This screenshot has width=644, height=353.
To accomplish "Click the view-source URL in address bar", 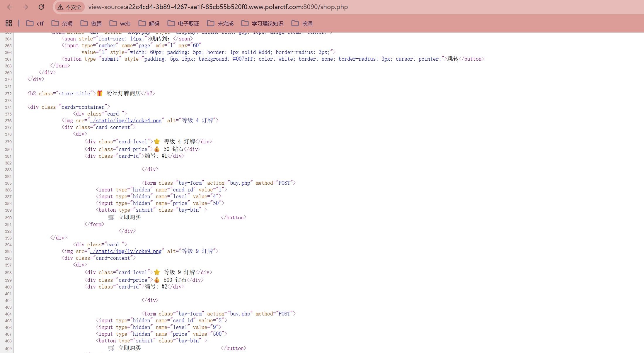I will coord(218,7).
